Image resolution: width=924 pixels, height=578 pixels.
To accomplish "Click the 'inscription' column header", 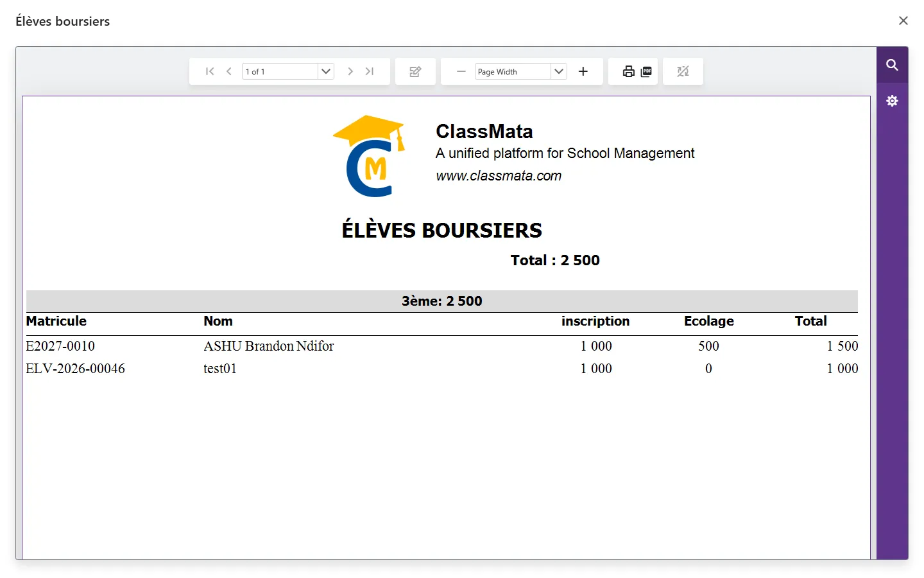I will coord(595,321).
